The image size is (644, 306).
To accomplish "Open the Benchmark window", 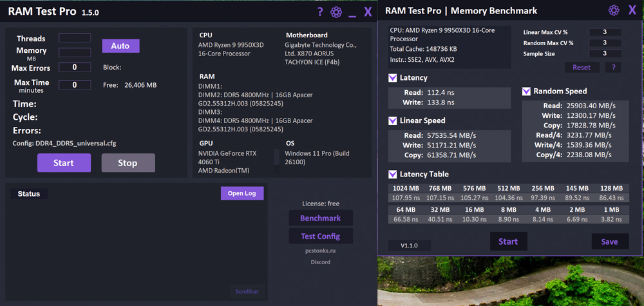I will [x=320, y=218].
